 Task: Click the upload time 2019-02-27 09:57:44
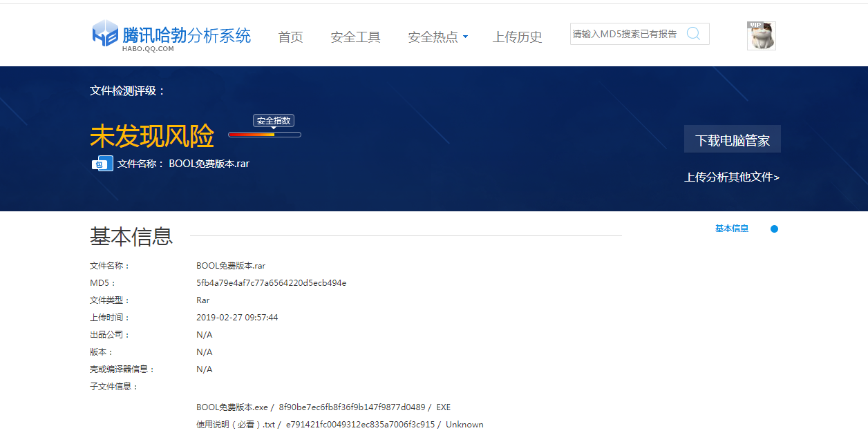[237, 318]
